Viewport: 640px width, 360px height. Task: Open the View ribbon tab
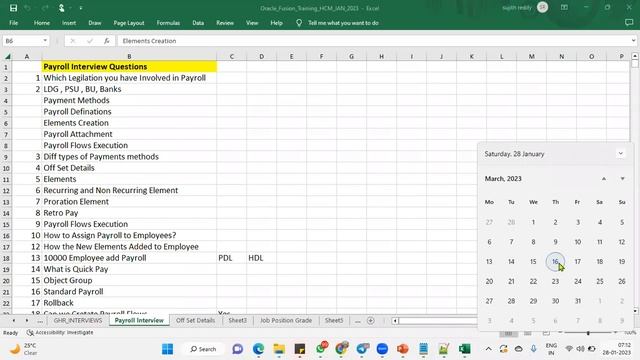click(x=252, y=23)
